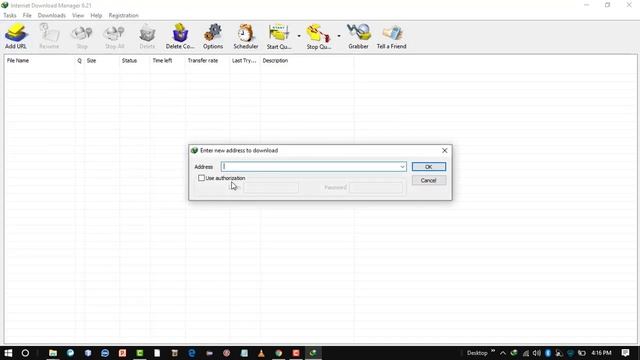Image resolution: width=640 pixels, height=360 pixels.
Task: Sort by the Status column header
Action: (134, 60)
